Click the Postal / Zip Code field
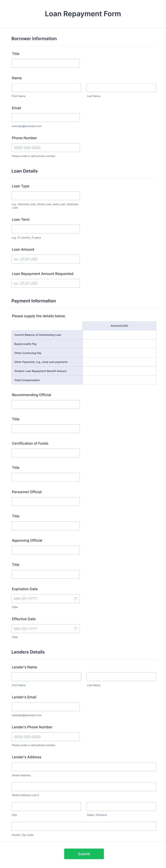The width and height of the screenshot is (166, 868). pyautogui.click(x=83, y=826)
